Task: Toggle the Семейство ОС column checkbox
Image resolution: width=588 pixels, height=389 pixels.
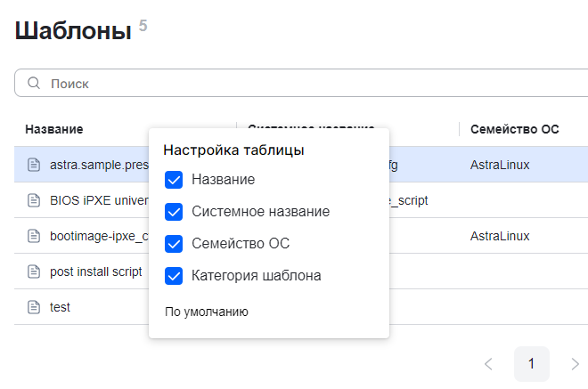Action: pyautogui.click(x=174, y=244)
